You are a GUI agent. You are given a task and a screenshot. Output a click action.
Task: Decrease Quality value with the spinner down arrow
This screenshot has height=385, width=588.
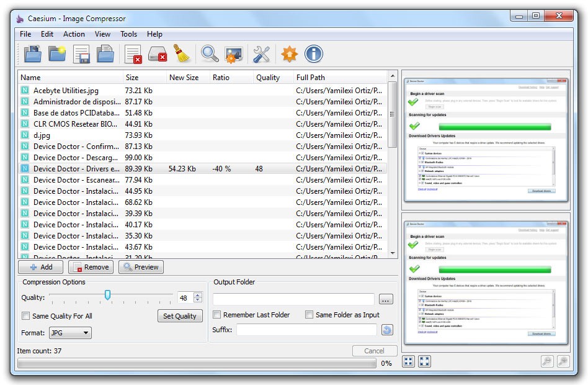[x=198, y=300]
